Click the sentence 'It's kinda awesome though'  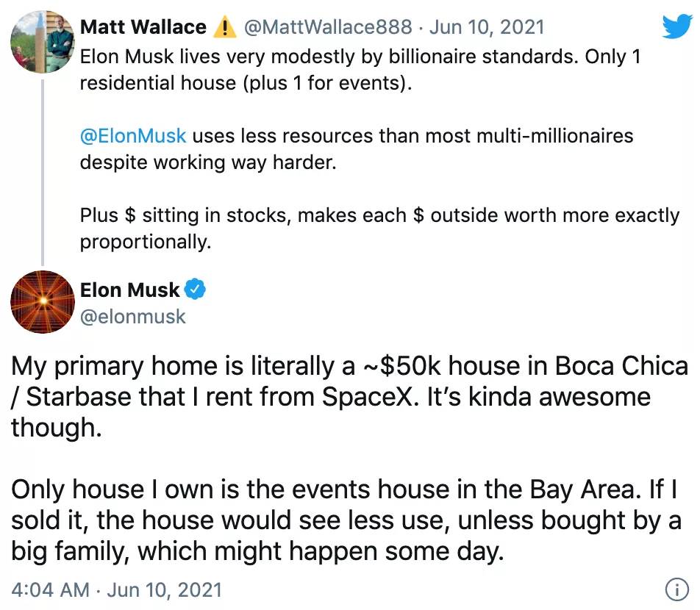click(331, 412)
